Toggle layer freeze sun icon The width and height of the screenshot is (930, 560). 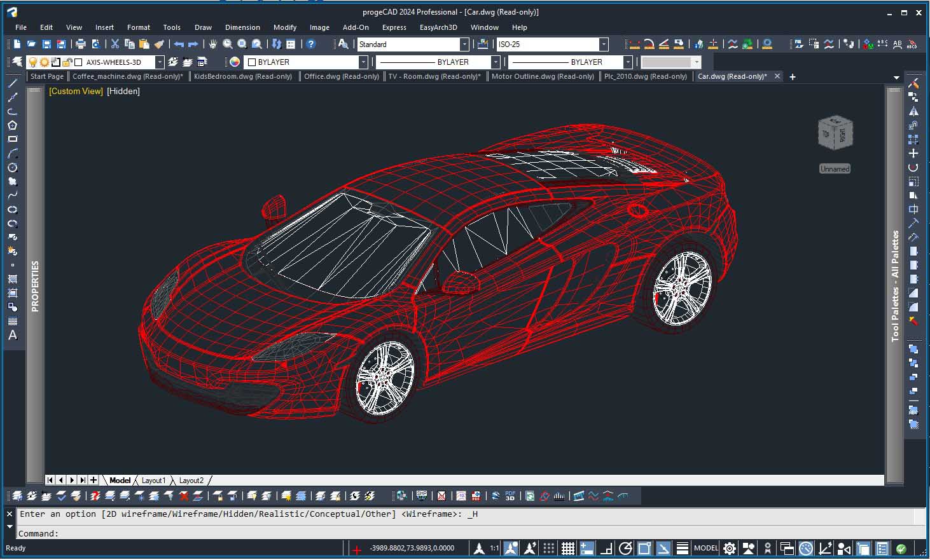click(45, 62)
